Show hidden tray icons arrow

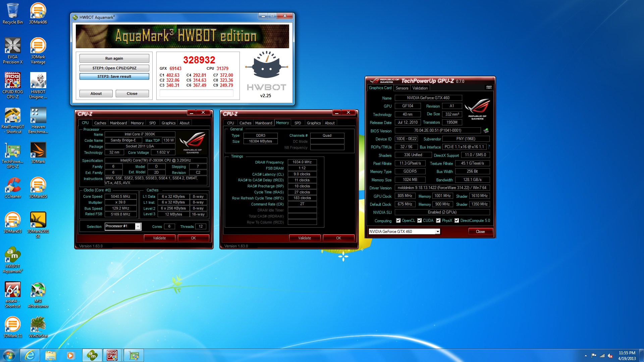[586, 356]
